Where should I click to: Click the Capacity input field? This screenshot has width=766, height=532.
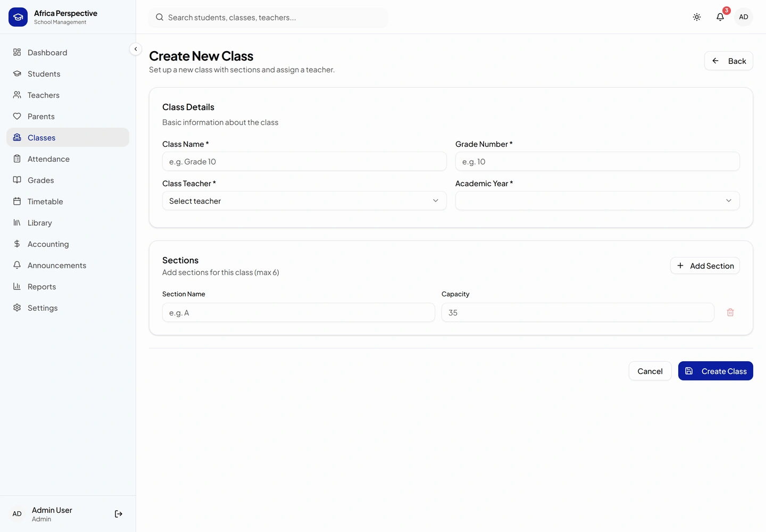click(x=578, y=312)
